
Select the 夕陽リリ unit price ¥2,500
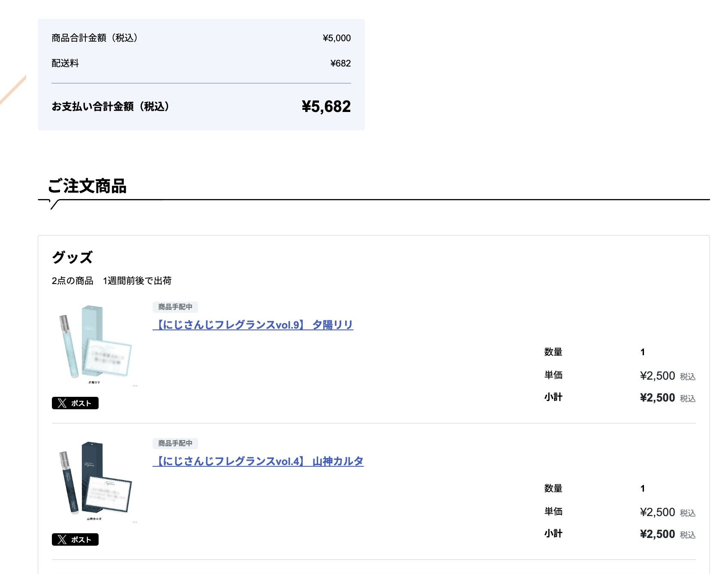point(657,376)
